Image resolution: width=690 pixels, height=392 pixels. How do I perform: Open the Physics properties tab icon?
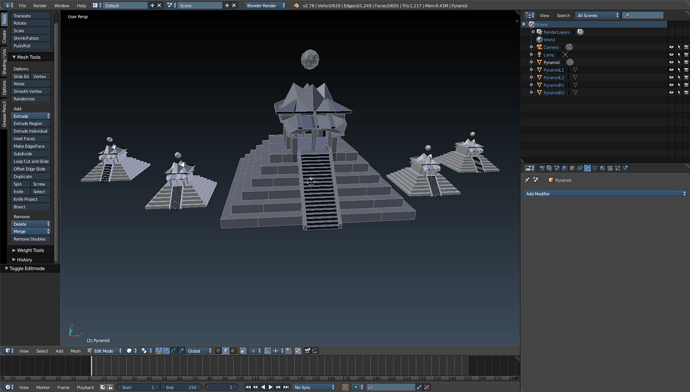coord(625,168)
